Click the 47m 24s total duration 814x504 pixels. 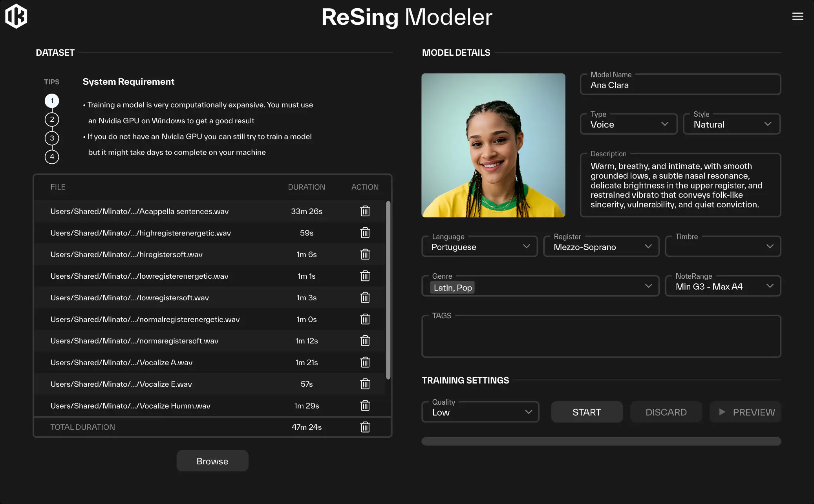point(306,427)
